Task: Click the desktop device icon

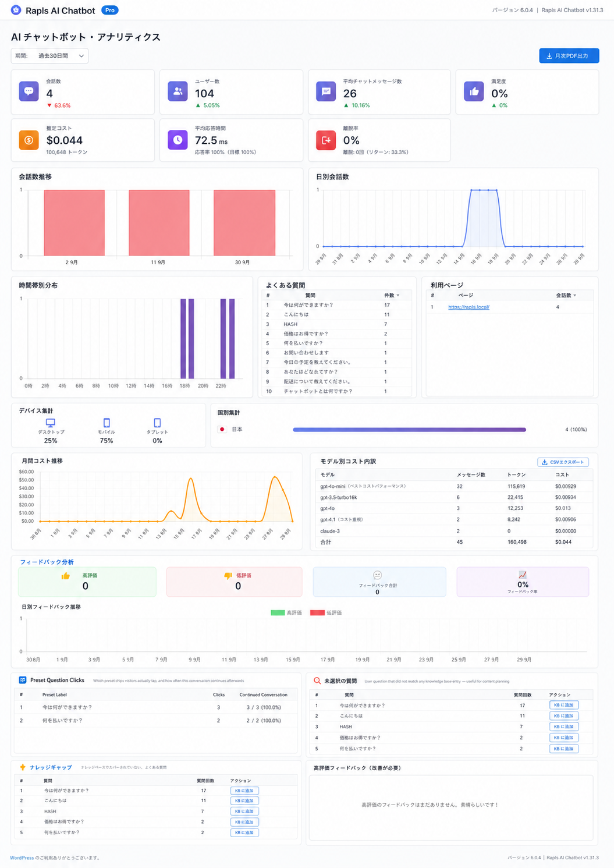Action: point(51,423)
